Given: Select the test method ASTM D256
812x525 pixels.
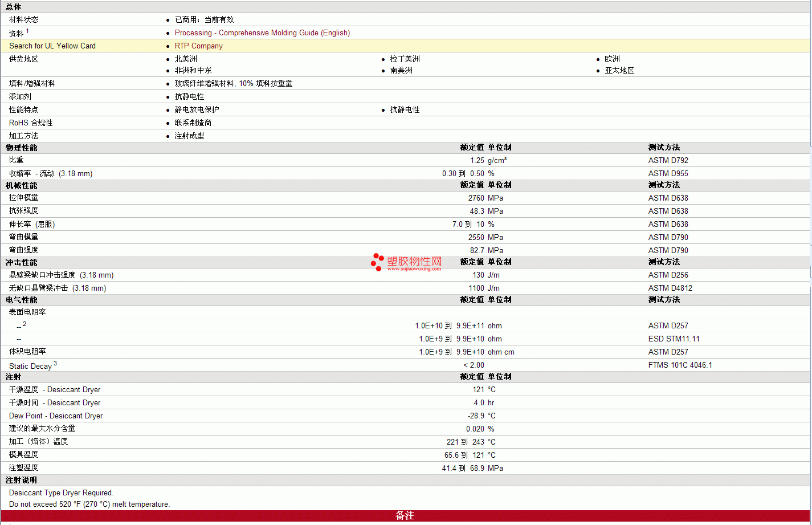Looking at the screenshot, I should coord(668,275).
